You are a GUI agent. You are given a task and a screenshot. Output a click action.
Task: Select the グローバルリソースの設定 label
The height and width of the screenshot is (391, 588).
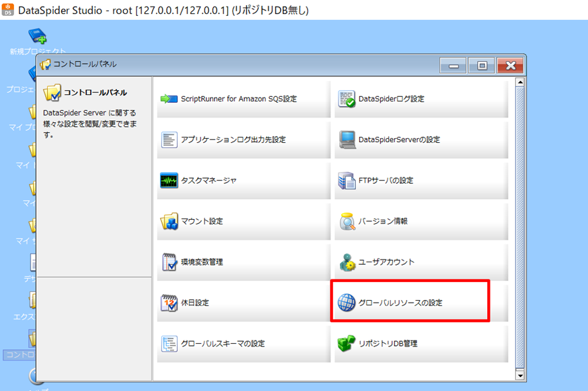[x=400, y=303]
